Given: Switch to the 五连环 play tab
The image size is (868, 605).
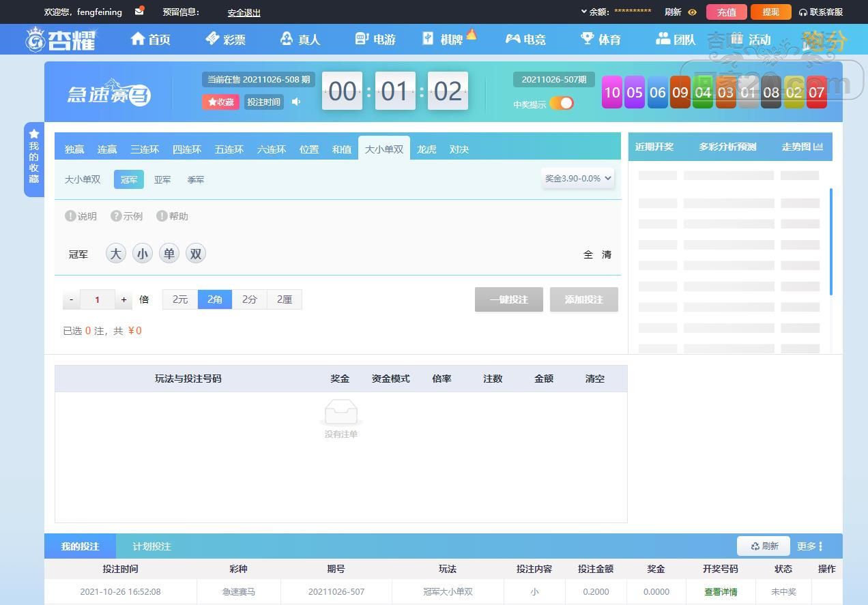Looking at the screenshot, I should click(229, 149).
